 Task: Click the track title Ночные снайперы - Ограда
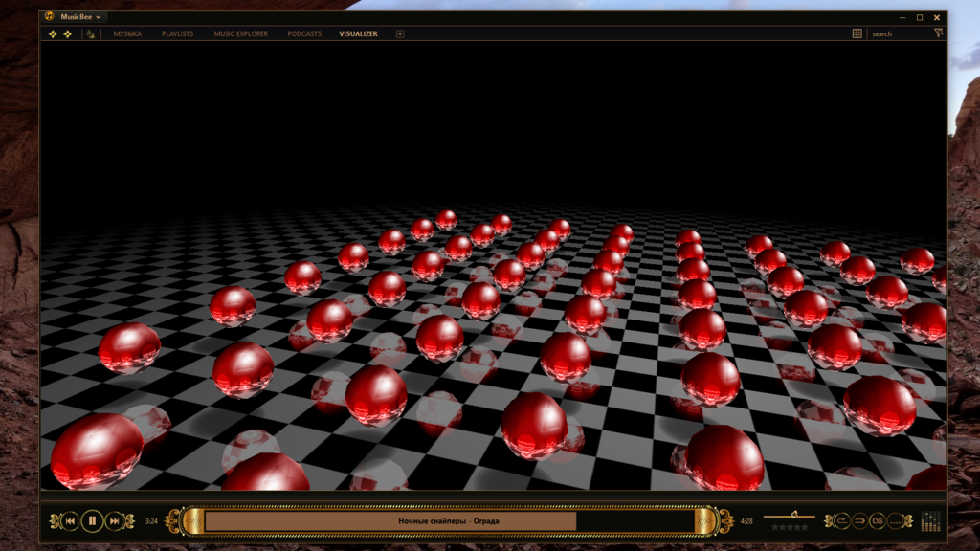[449, 521]
